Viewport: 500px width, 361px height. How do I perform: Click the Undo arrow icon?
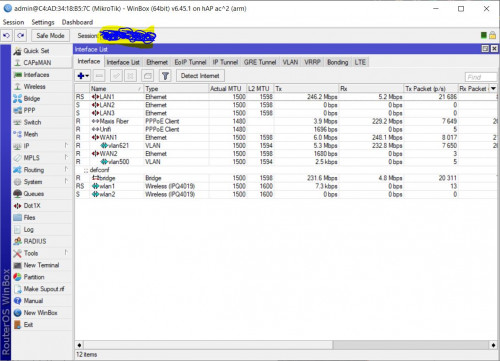[x=6, y=35]
